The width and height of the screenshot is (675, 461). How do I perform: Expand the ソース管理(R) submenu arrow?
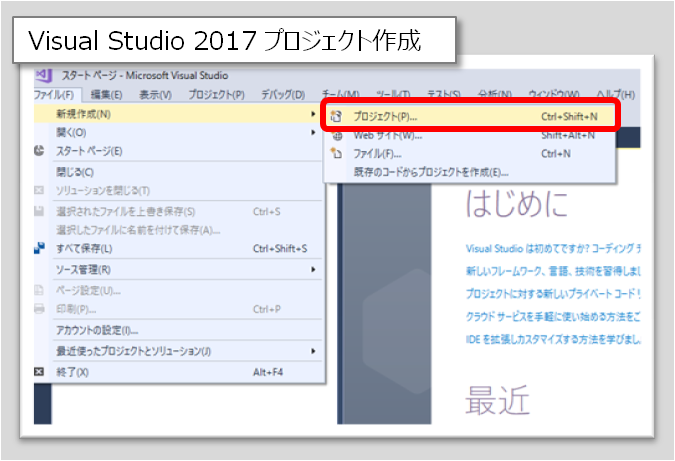click(x=313, y=269)
